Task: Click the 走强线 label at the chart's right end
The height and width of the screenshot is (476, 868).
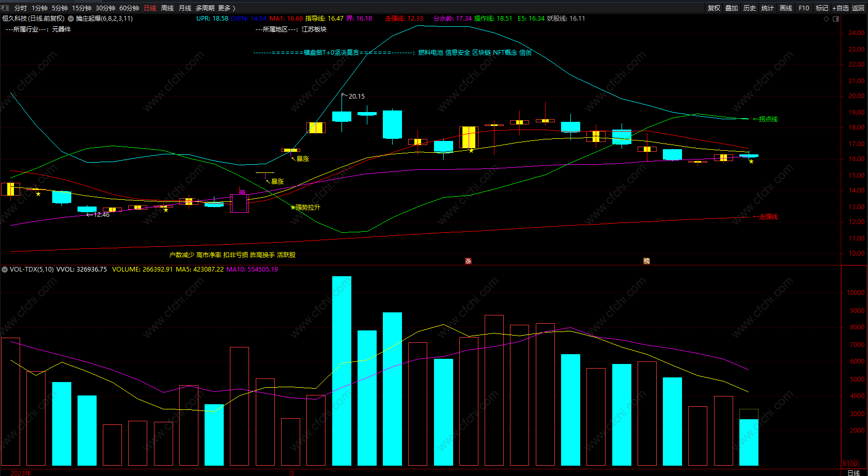Action: (x=768, y=217)
